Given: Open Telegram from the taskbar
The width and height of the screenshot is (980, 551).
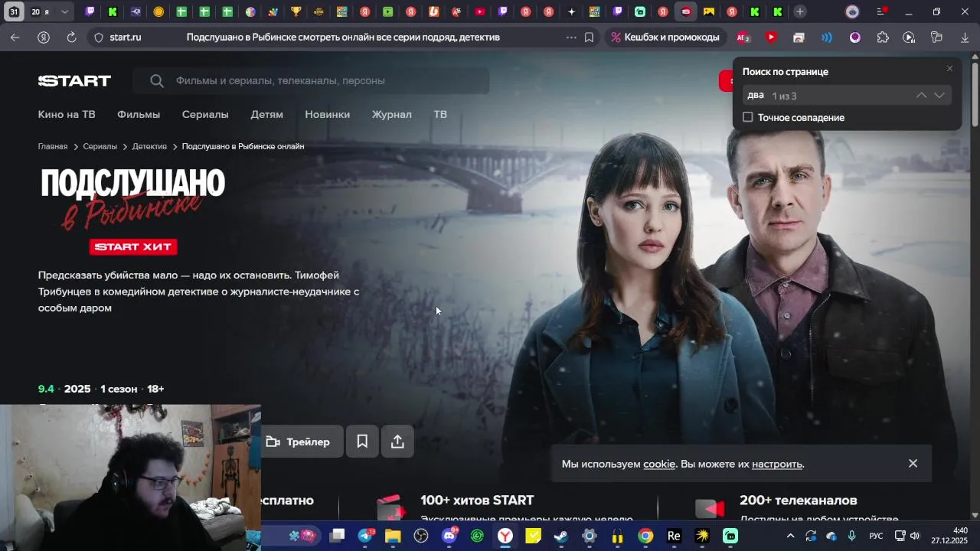Looking at the screenshot, I should [x=365, y=536].
